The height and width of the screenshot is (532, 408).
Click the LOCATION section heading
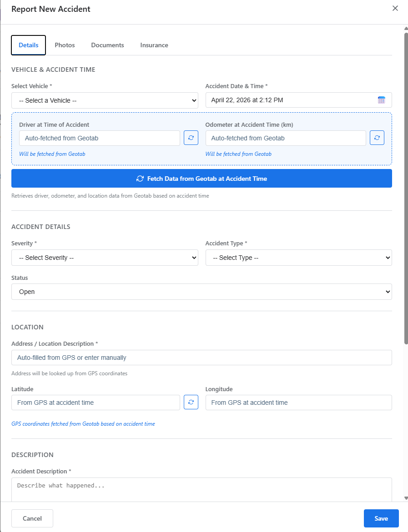27,327
